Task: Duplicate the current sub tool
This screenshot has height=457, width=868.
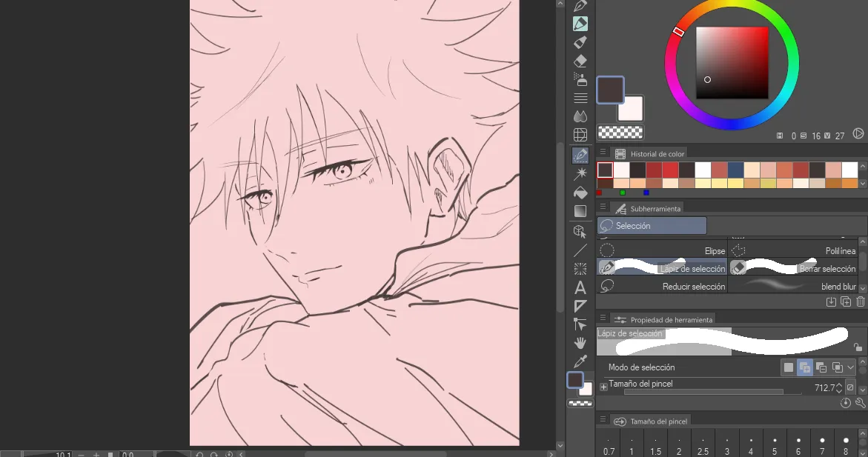Action: (846, 301)
